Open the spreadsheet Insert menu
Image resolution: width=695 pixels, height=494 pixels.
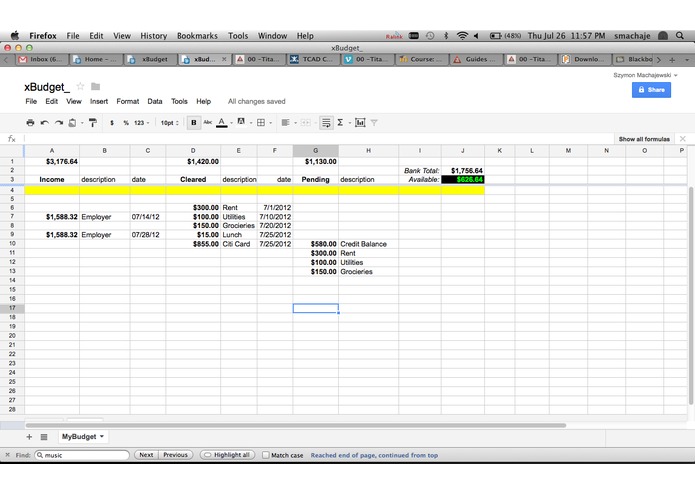pos(99,101)
